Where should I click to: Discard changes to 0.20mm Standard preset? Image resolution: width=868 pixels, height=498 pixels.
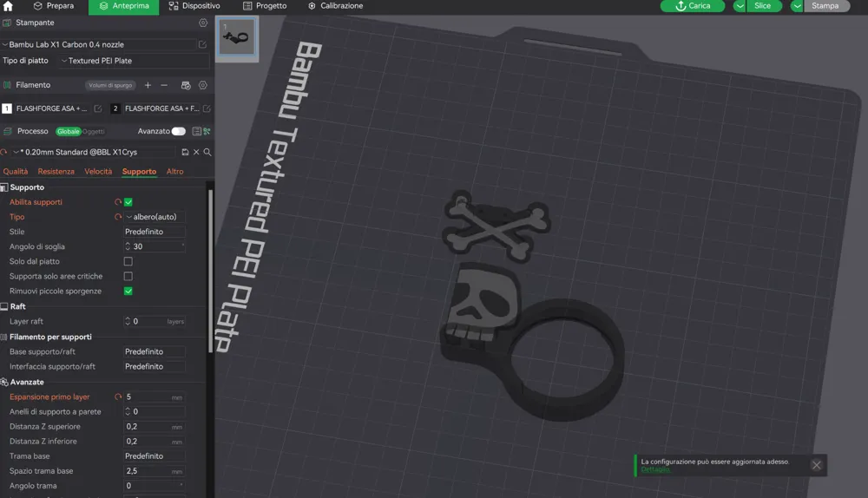pos(196,152)
